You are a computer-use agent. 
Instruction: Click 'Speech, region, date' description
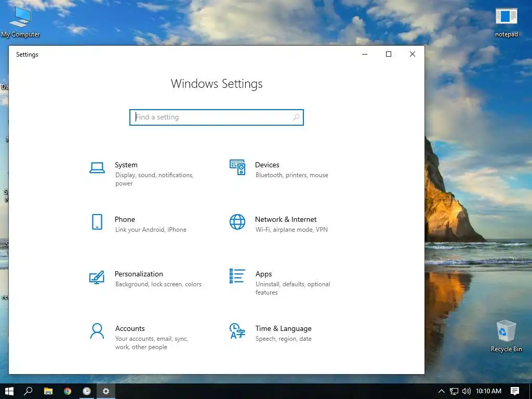[283, 339]
